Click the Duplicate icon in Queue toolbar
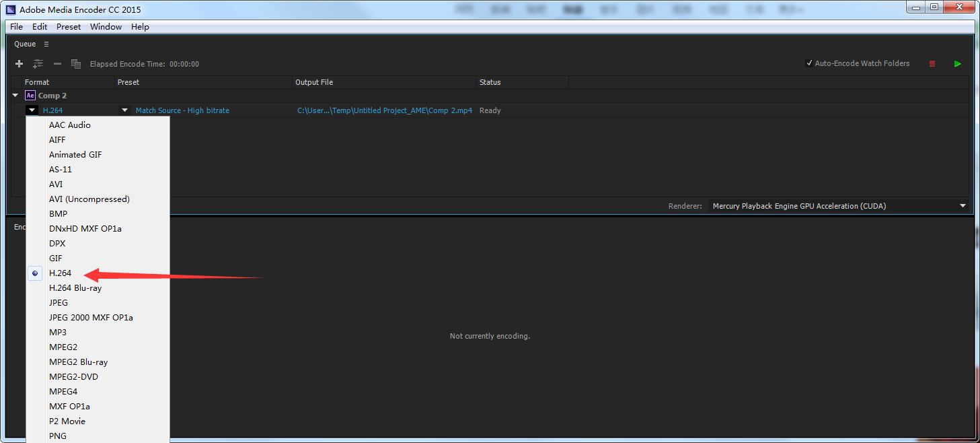 [x=76, y=64]
